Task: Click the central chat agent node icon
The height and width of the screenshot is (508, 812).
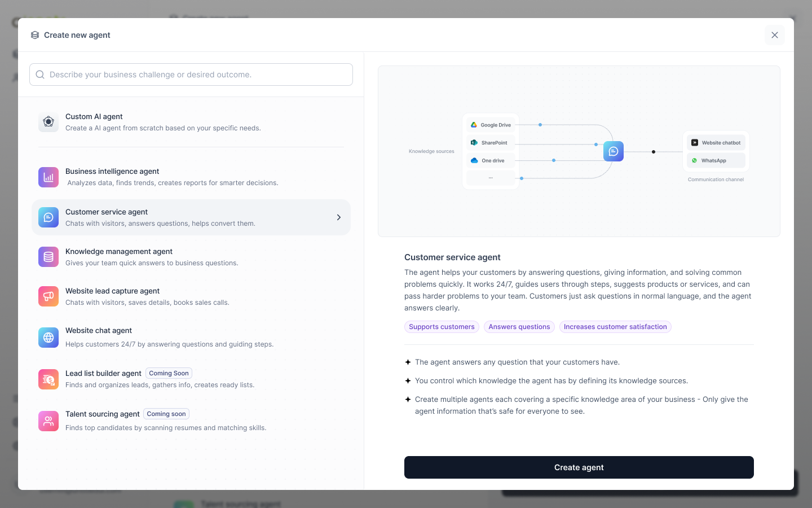Action: point(614,151)
